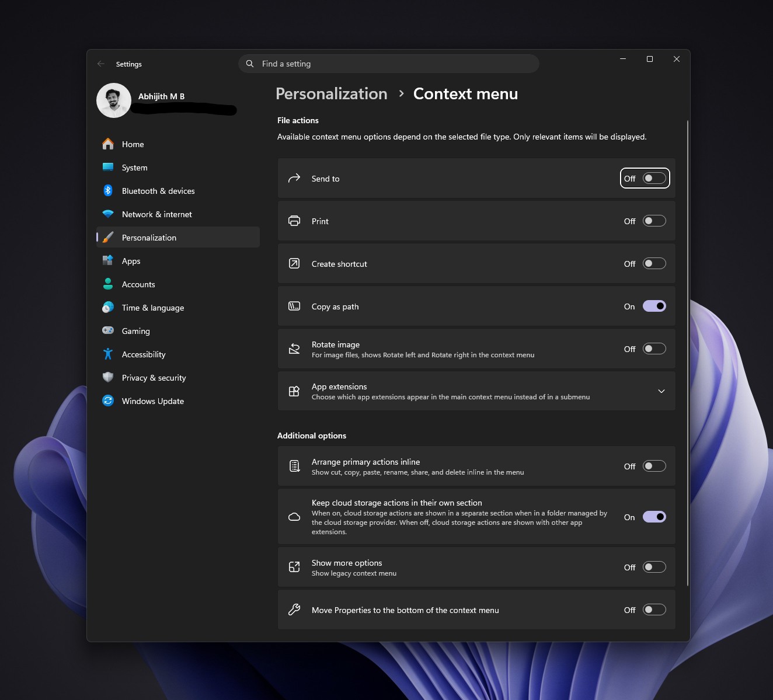
Task: Click the Bluetooth icon in sidebar
Action: (x=108, y=190)
